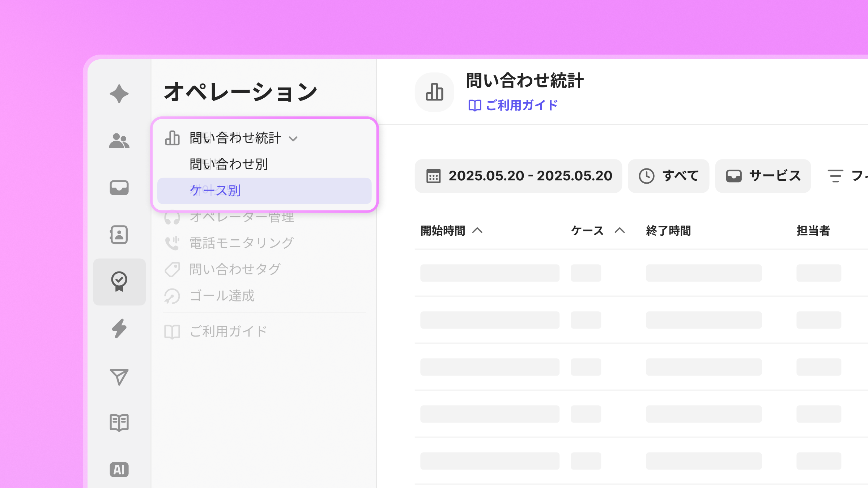Open the lightning bolt automation icon
Screen dimensions: 868x488
pyautogui.click(x=119, y=329)
